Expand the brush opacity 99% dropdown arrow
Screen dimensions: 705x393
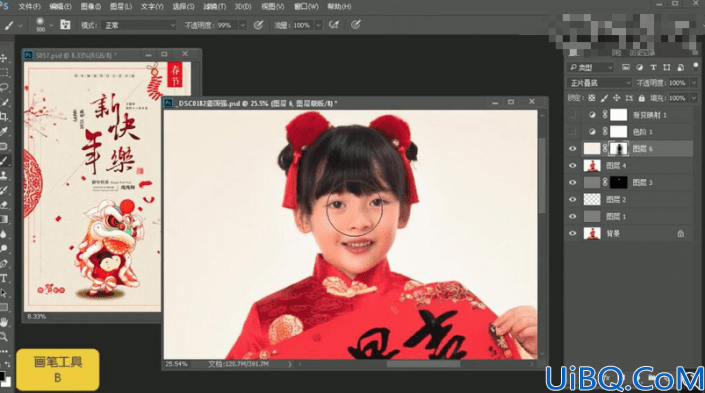tap(243, 26)
